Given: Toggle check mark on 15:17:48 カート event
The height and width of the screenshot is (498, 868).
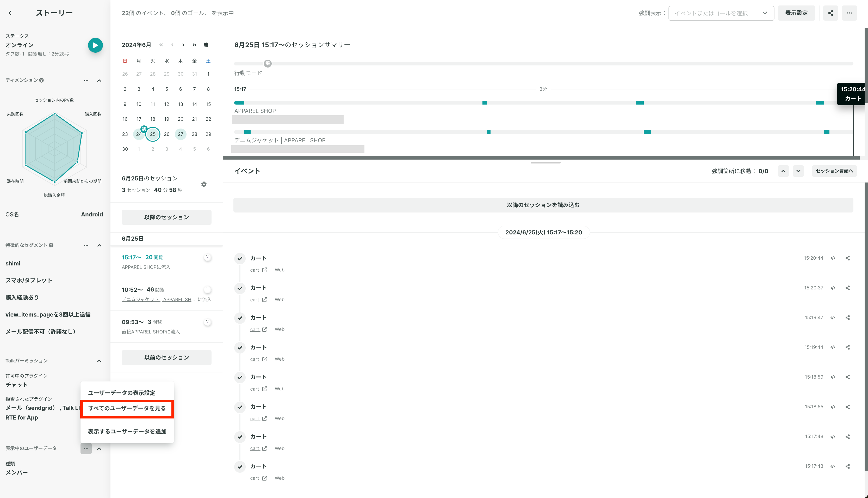Looking at the screenshot, I should pos(240,437).
